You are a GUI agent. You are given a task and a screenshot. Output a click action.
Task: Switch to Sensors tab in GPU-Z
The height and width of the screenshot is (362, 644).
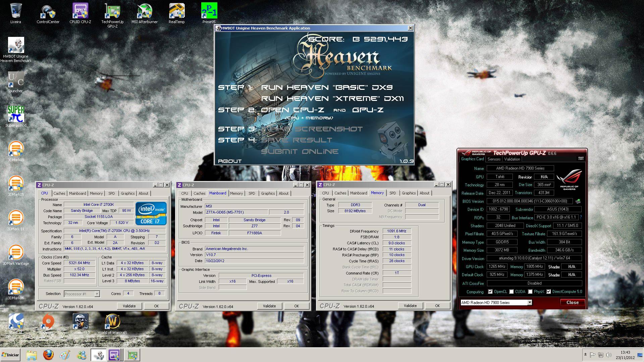coord(494,159)
